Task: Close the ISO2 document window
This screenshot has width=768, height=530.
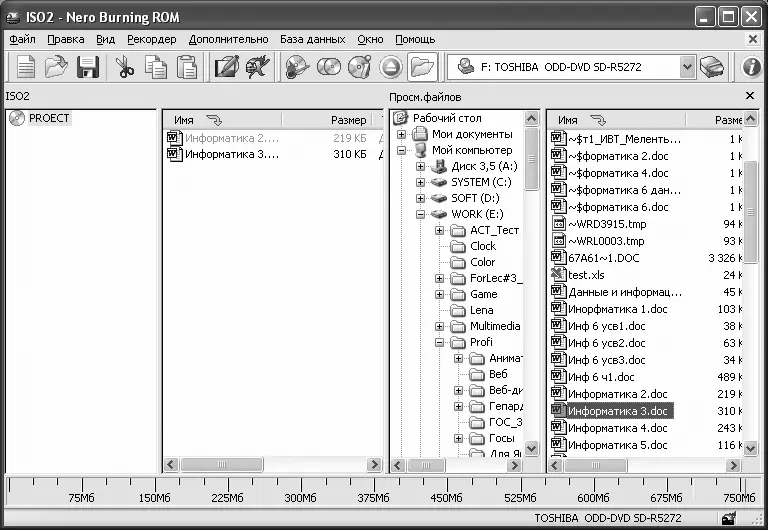Action: [753, 39]
